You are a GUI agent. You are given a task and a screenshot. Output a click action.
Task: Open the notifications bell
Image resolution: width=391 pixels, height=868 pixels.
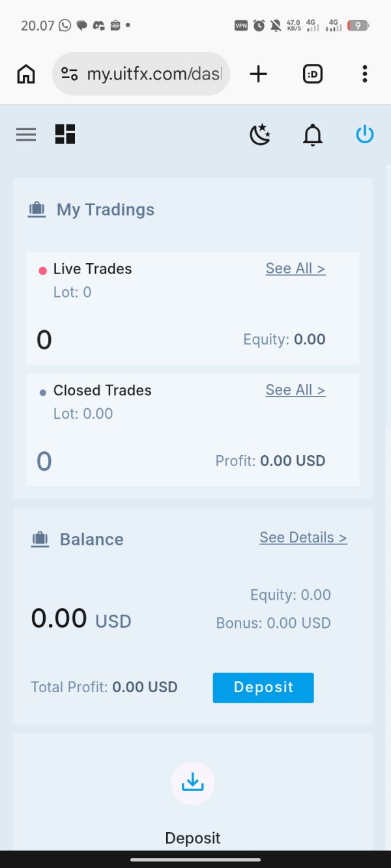[313, 135]
